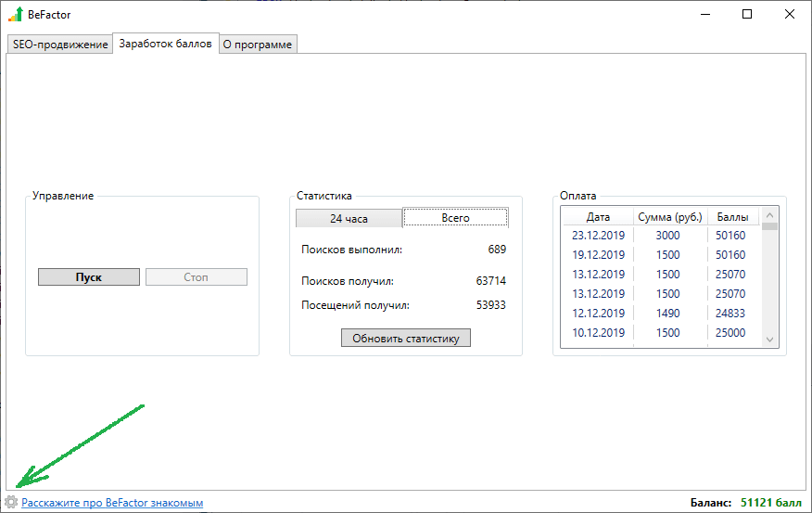The image size is (812, 513).
Task: Click the payments list scrollbar thumb
Action: (769, 226)
